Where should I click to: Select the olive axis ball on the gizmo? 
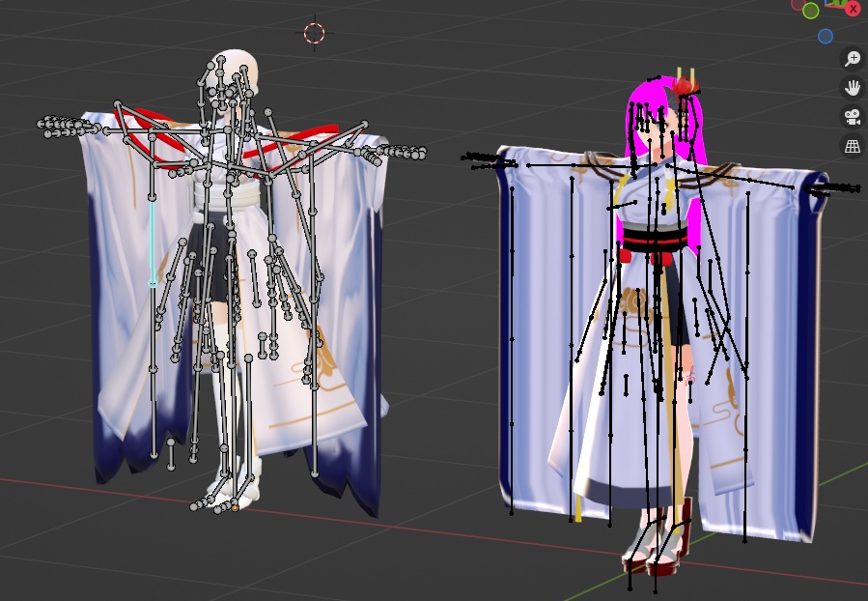810,10
